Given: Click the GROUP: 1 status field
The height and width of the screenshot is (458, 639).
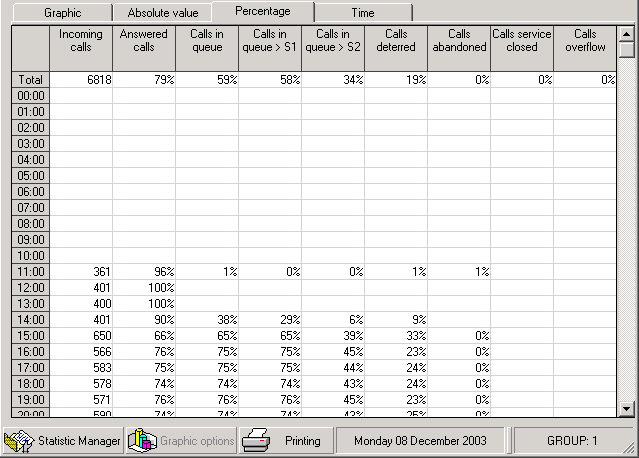Looking at the screenshot, I should (x=572, y=440).
